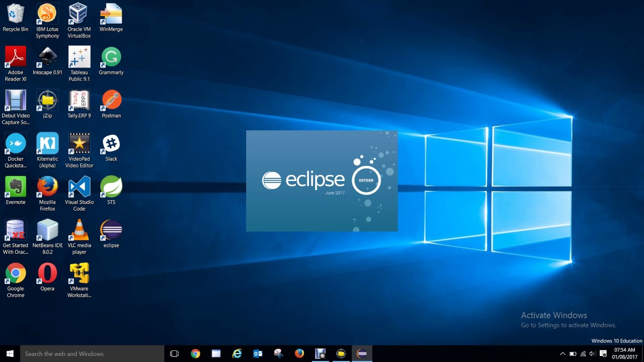Launch Internet Explorer from the taskbar
The height and width of the screenshot is (362, 644).
237,353
